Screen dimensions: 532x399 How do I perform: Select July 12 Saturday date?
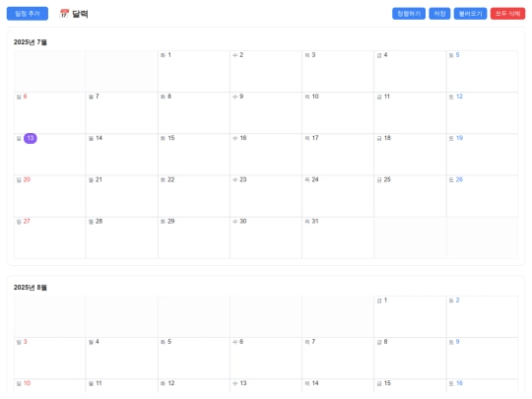[x=459, y=97]
